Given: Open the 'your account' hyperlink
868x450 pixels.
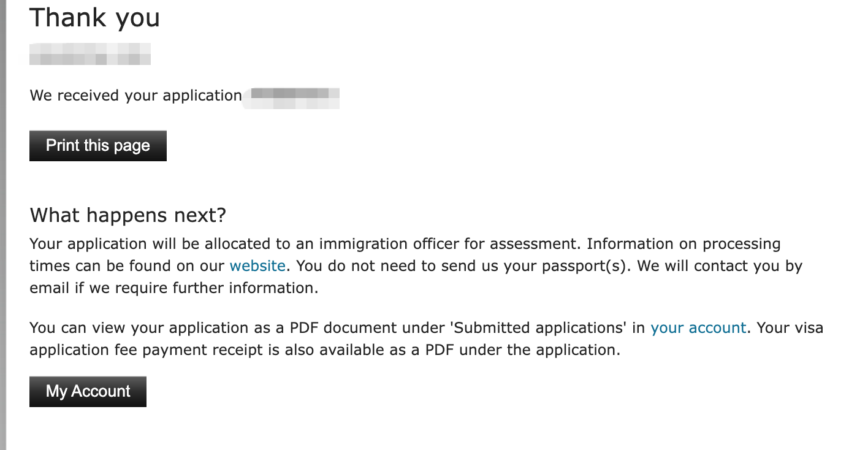Looking at the screenshot, I should [x=698, y=328].
